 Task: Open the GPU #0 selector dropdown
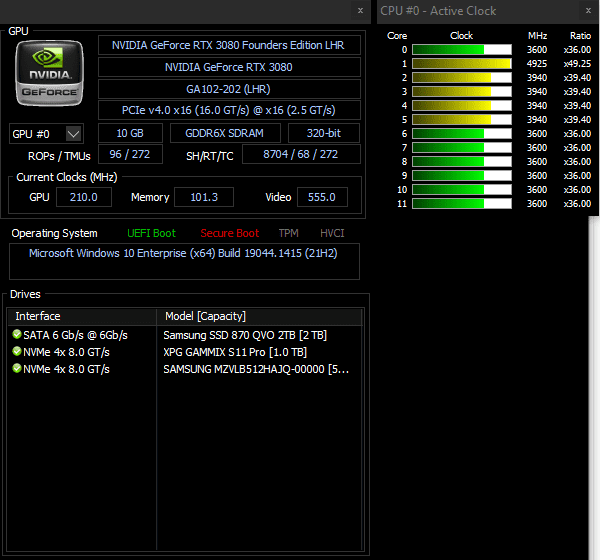click(x=73, y=134)
